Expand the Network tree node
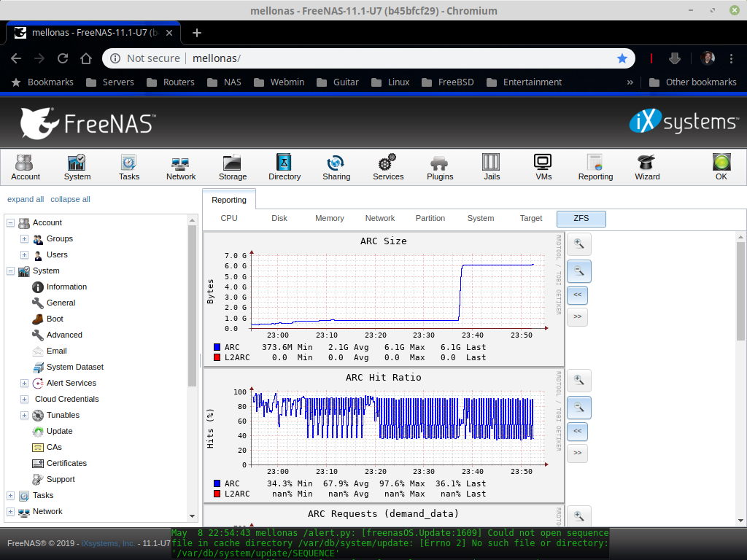The height and width of the screenshot is (560, 747). click(10, 511)
